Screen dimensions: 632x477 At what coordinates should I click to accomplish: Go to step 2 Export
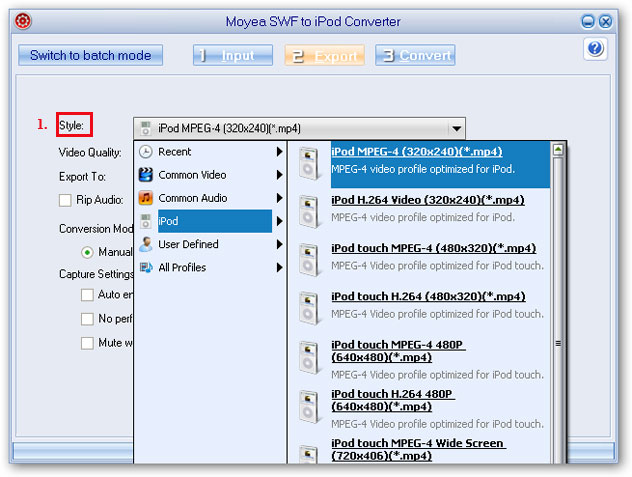[324, 55]
